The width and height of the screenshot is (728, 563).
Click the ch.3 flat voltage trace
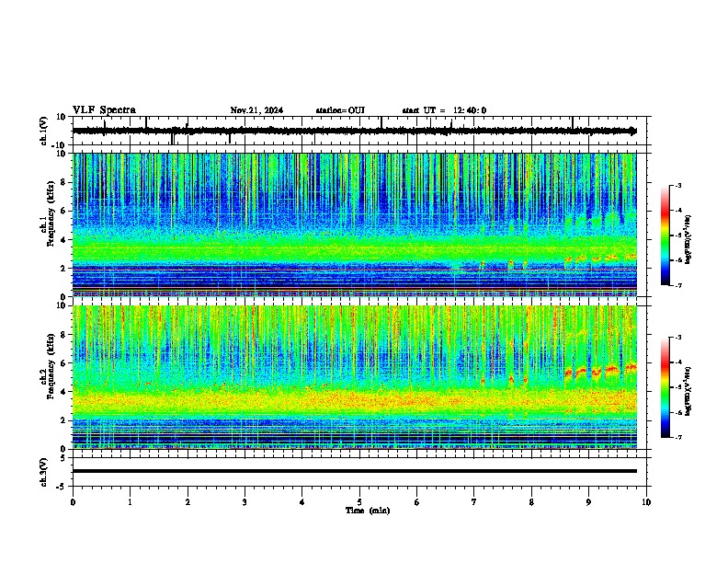pyautogui.click(x=354, y=471)
